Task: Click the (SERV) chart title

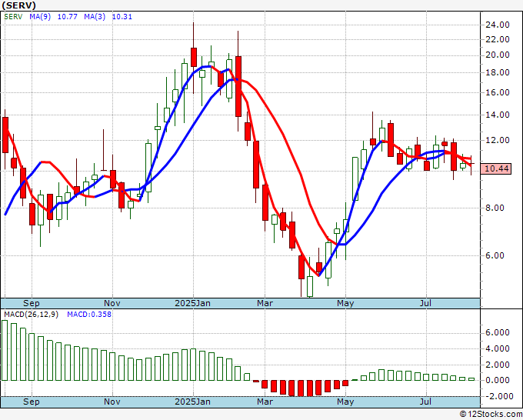Action: point(18,5)
